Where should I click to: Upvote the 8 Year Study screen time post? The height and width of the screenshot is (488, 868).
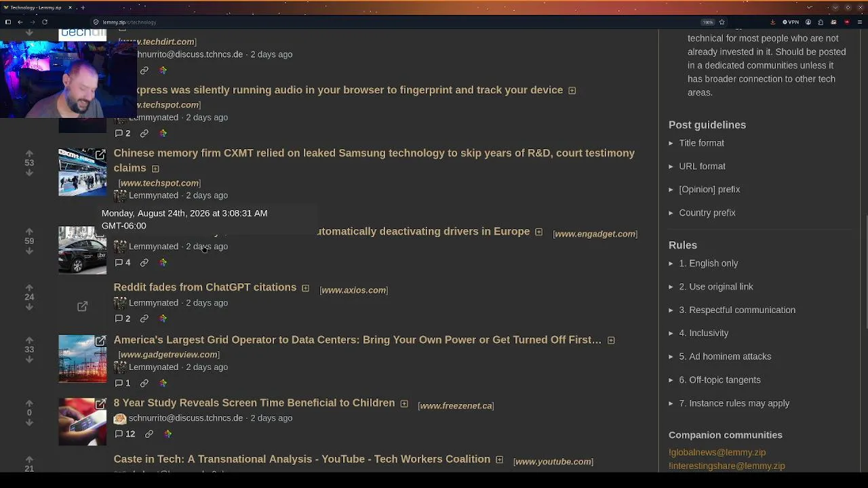click(29, 403)
